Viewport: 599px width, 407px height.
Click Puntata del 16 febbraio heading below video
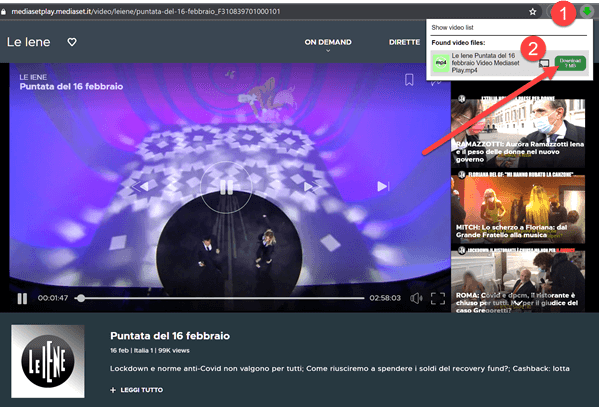[170, 336]
